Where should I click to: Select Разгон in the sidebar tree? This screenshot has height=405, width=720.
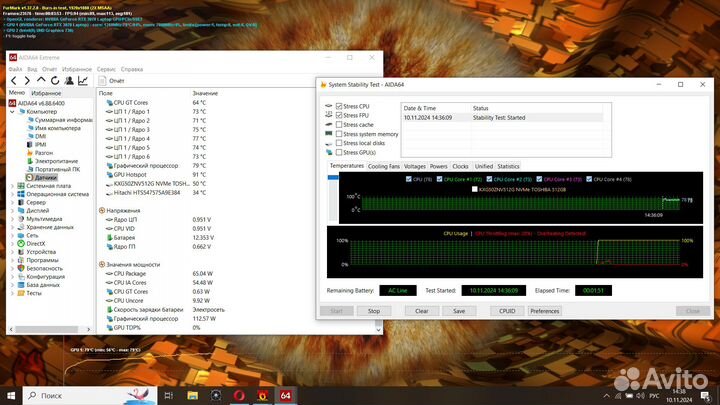tap(44, 153)
